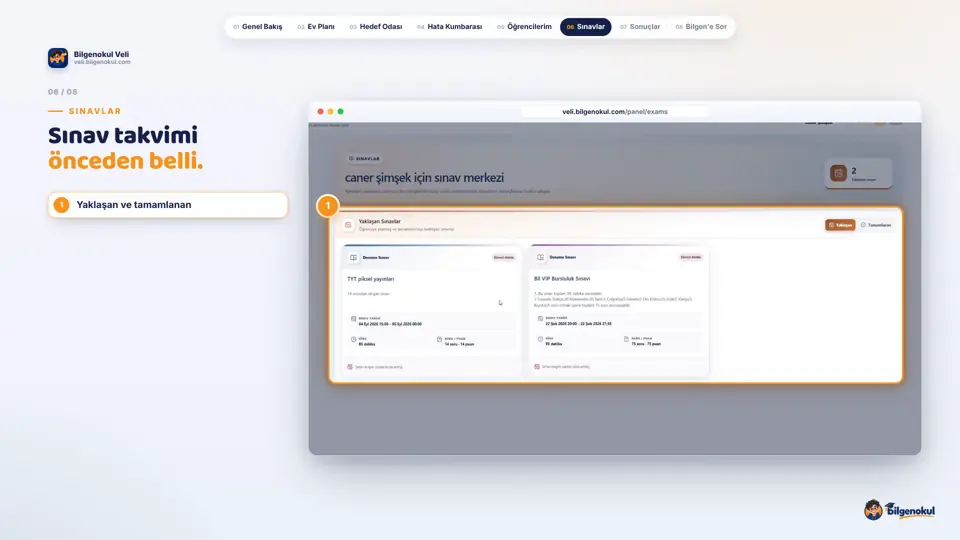The image size is (960, 540).
Task: Open the Öğrencilerim tab
Action: click(525, 27)
